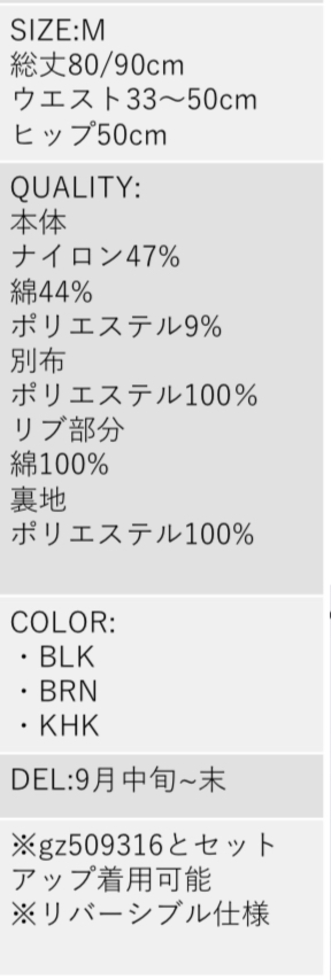Select the ウエスト33〜50cm line
The width and height of the screenshot is (331, 980).
134,100
